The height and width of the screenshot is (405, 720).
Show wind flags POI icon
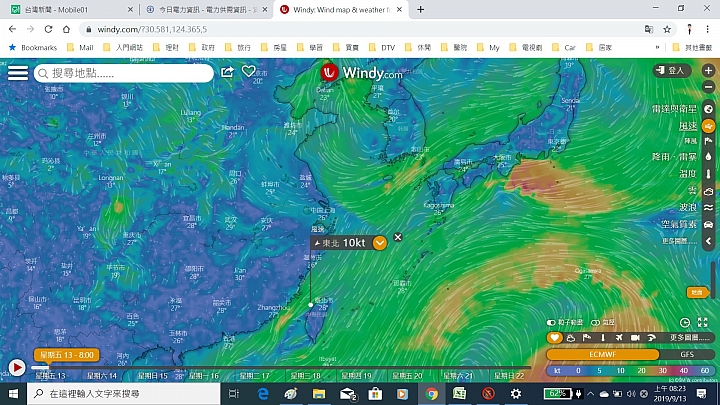[587, 338]
